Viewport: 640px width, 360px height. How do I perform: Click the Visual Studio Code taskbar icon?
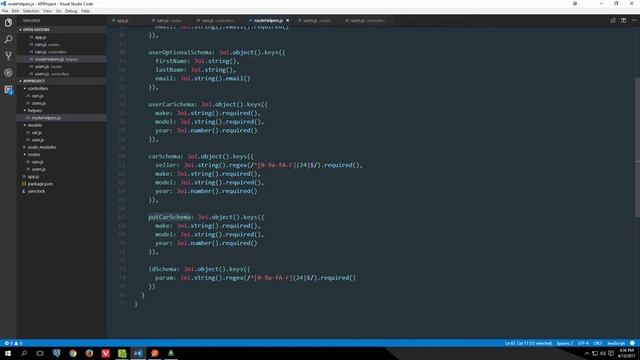[138, 353]
